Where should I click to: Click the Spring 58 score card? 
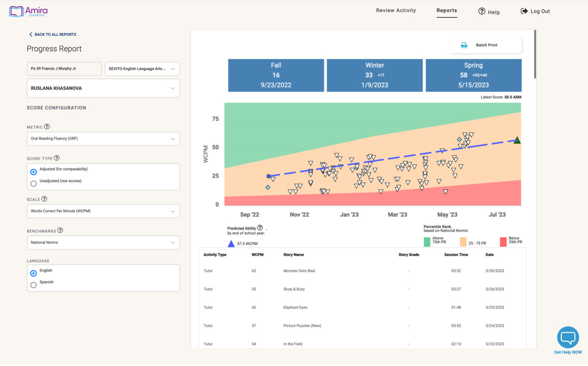473,75
